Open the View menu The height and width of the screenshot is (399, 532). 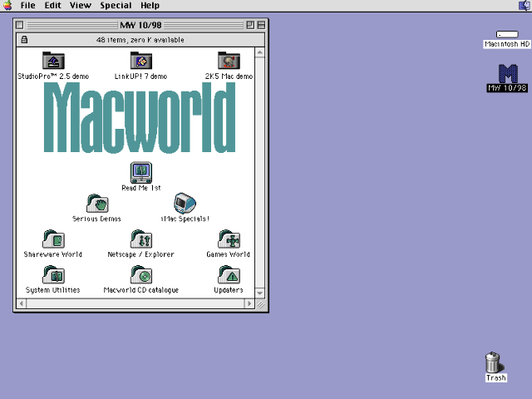pos(81,6)
